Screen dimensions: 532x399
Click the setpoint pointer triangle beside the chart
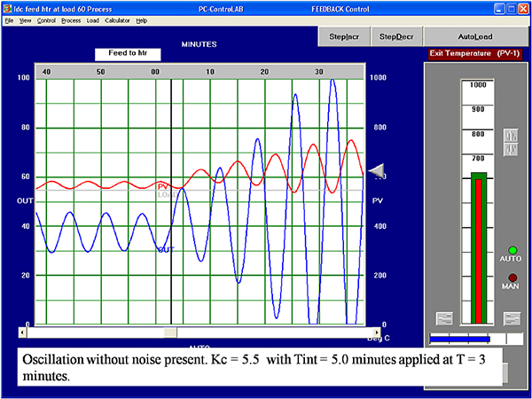[376, 169]
